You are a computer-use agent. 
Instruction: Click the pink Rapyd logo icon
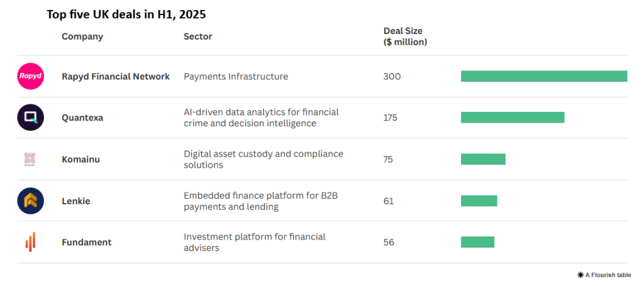[x=30, y=77]
